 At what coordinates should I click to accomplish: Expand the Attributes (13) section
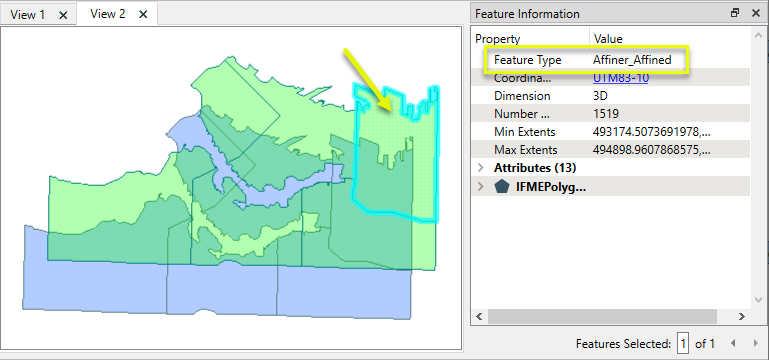click(x=481, y=168)
